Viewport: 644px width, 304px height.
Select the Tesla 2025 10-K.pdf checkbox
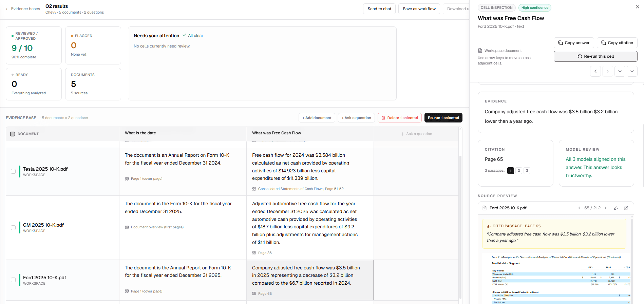13,171
